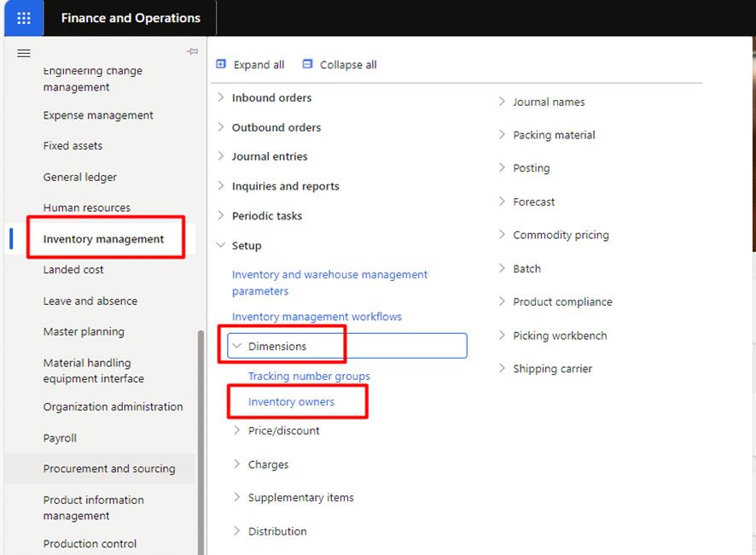
Task: Select Material handling equipment interface module
Action: [x=94, y=371]
